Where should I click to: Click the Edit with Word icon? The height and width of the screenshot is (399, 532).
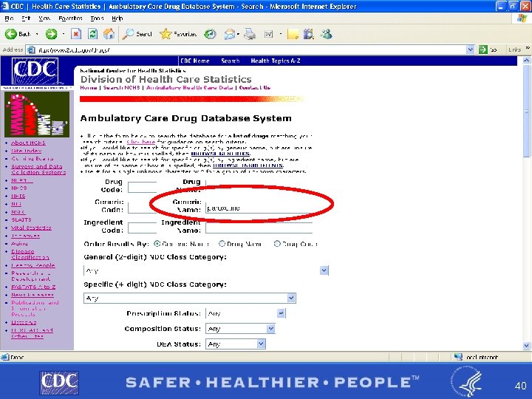[269, 34]
